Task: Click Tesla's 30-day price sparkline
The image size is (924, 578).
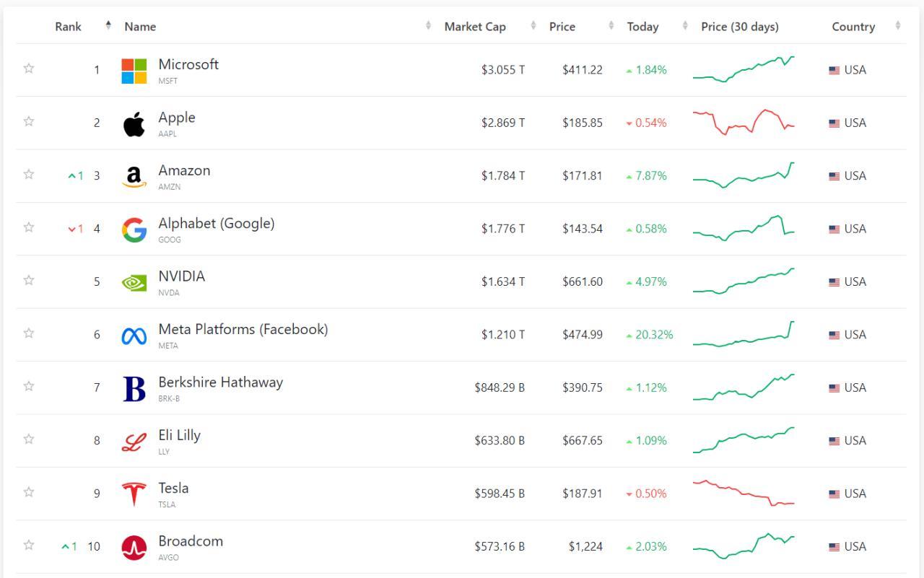Action: pos(744,493)
